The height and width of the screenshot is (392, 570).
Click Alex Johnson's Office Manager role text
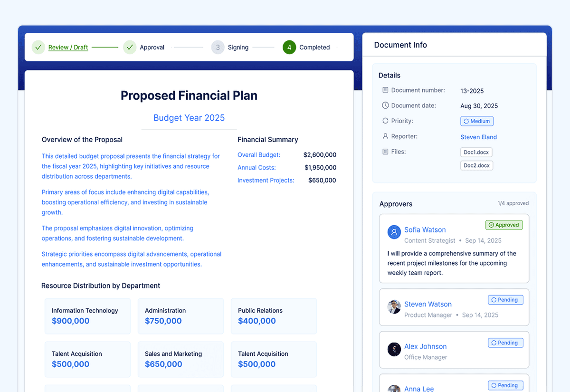pyautogui.click(x=426, y=357)
